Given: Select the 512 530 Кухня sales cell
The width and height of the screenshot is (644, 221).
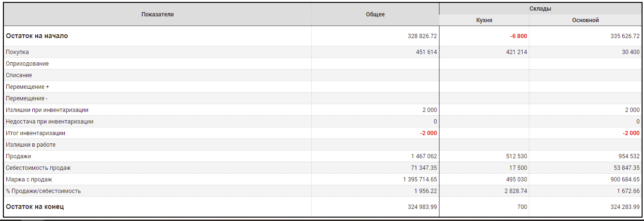Looking at the screenshot, I should click(515, 156).
